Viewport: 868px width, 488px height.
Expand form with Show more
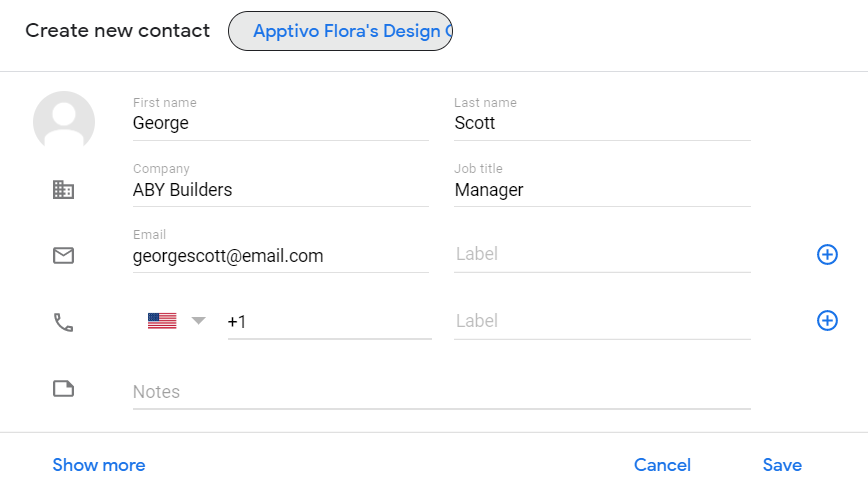tap(99, 465)
